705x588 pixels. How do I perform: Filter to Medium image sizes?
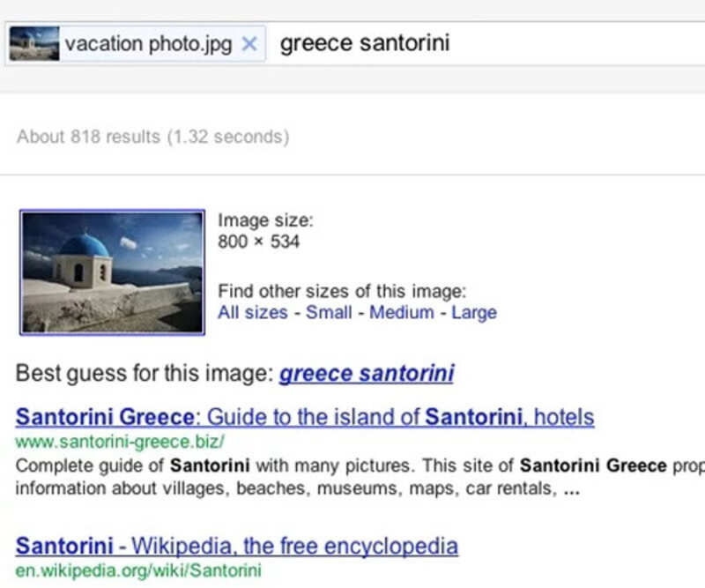coord(401,312)
